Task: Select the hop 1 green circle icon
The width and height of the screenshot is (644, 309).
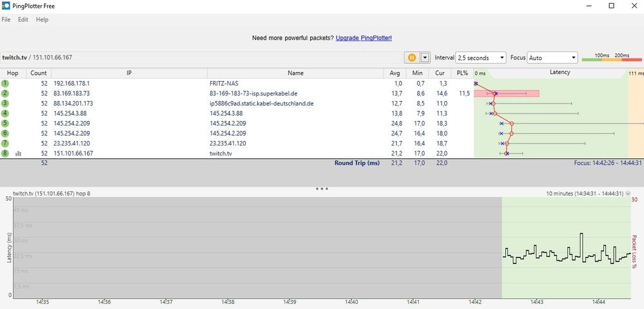Action: [x=5, y=83]
